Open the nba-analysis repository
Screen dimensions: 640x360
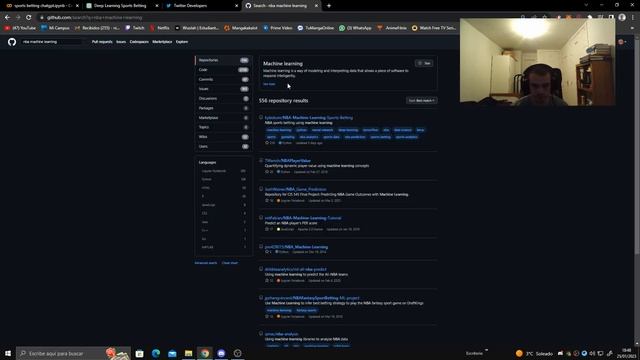[281, 334]
